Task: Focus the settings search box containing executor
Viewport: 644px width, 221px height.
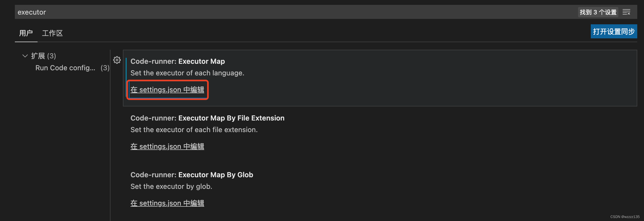Action: pos(296,12)
